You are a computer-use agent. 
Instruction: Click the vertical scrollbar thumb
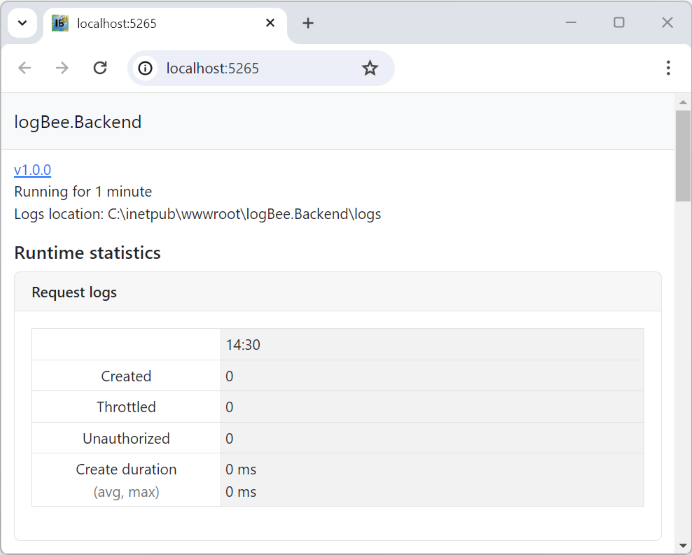point(683,156)
